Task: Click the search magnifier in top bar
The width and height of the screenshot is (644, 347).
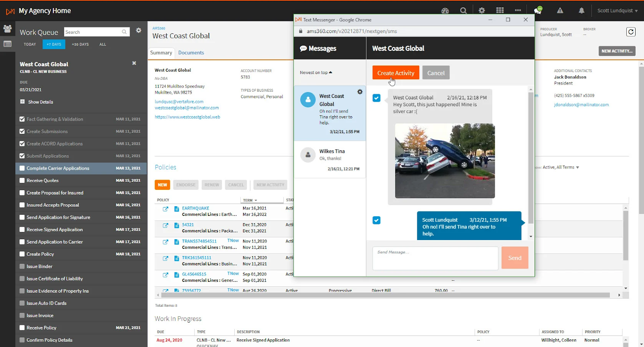Action: [x=463, y=11]
